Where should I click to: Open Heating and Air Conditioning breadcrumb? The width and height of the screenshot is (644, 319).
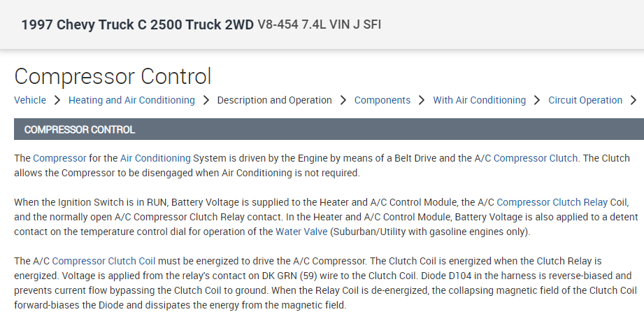coord(131,100)
